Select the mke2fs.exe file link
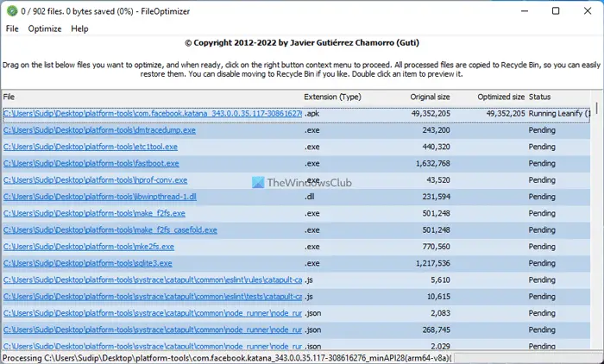The width and height of the screenshot is (604, 364). pos(89,247)
